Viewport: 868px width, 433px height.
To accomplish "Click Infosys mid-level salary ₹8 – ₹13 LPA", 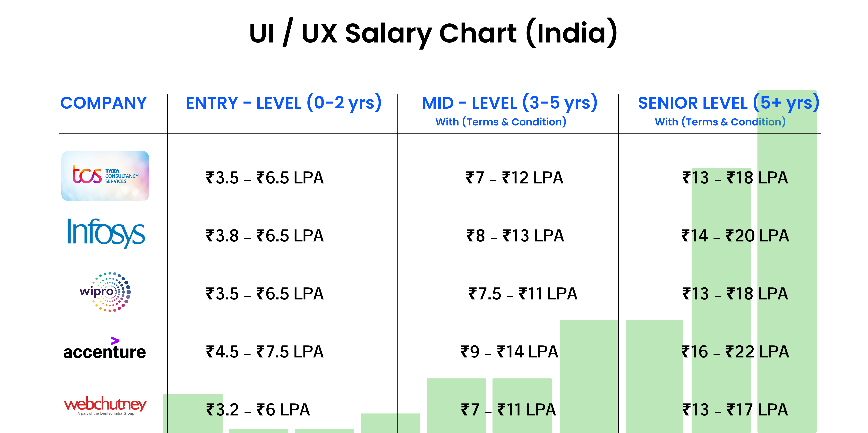I will tap(515, 236).
